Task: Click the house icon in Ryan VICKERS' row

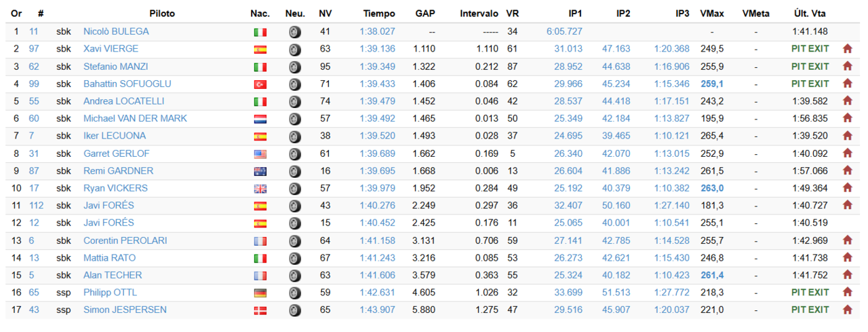Action: click(x=847, y=188)
